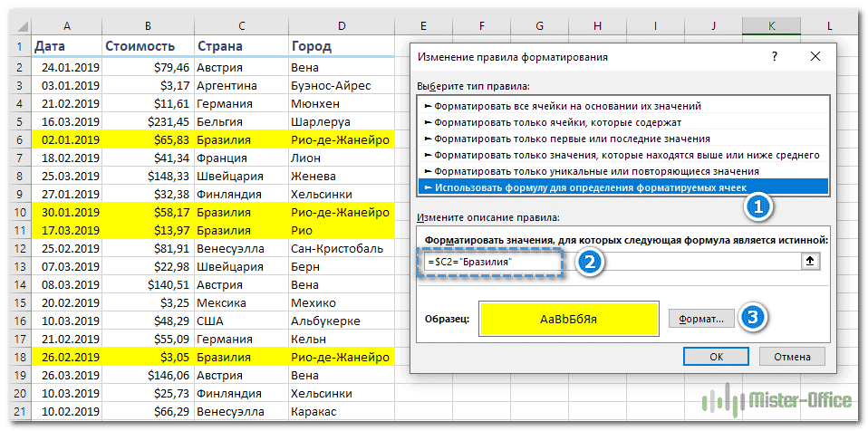The image size is (868, 431).
Task: Select column C header
Action: 241,26
